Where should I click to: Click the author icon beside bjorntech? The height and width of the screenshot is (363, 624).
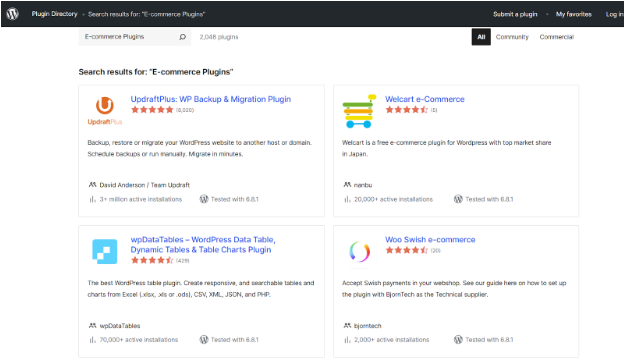(347, 326)
